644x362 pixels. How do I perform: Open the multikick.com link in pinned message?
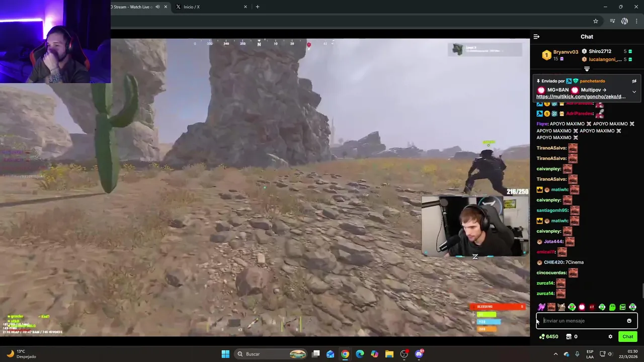point(581,97)
